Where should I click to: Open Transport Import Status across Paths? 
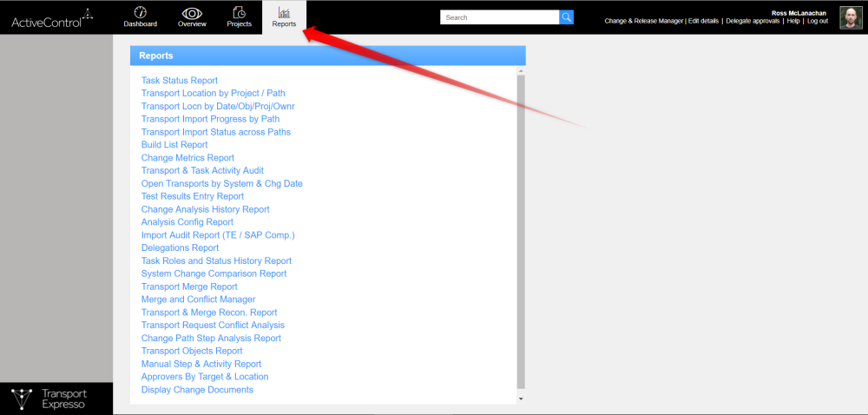216,132
